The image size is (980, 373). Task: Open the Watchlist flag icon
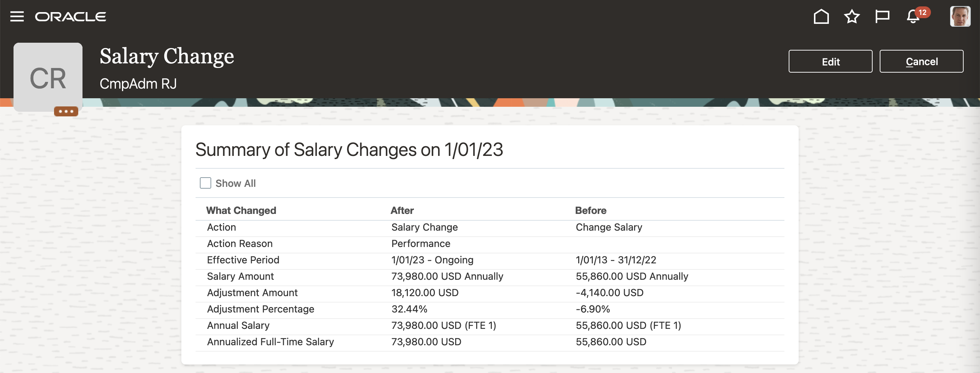[882, 16]
